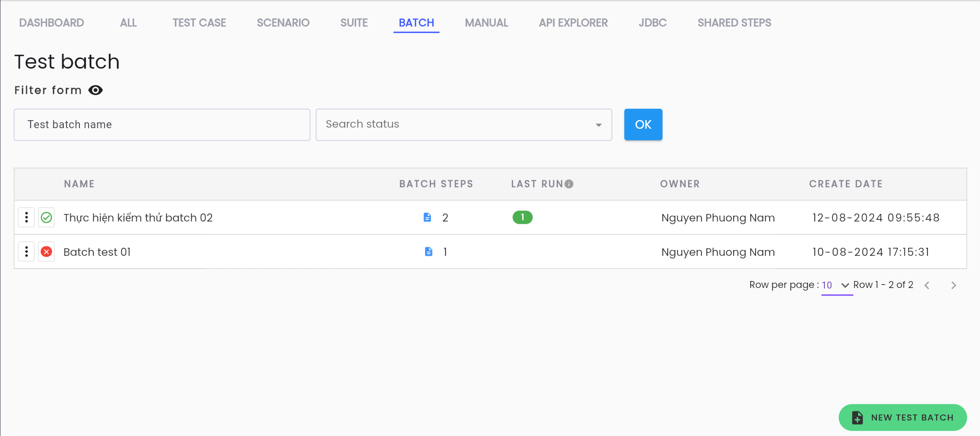980x436 pixels.
Task: Open options menu for Batch test 01
Action: click(x=26, y=252)
